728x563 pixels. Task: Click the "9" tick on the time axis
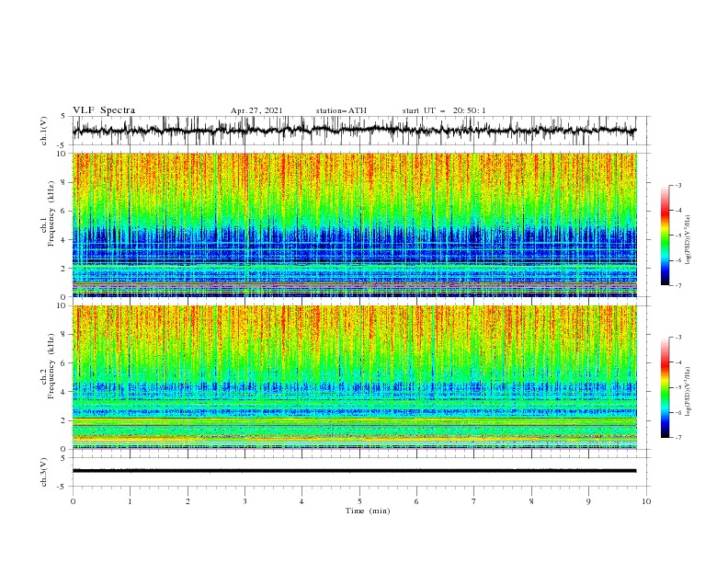tap(588, 501)
